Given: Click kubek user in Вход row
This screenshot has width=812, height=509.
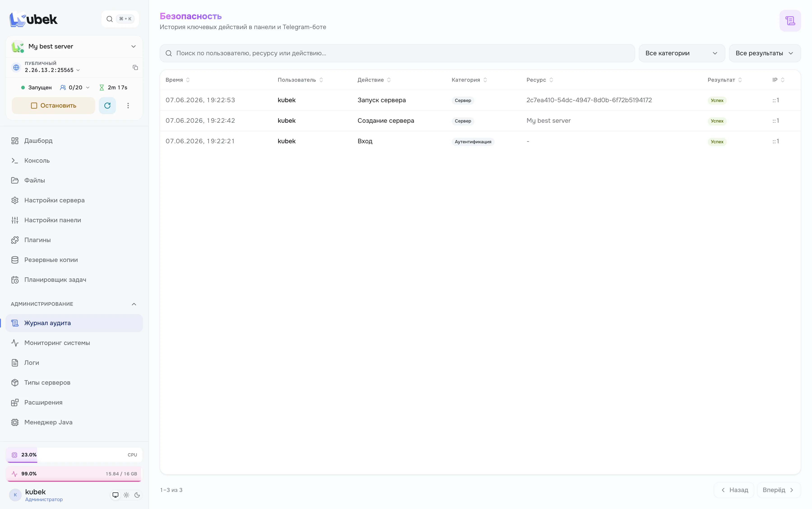Looking at the screenshot, I should [286, 141].
